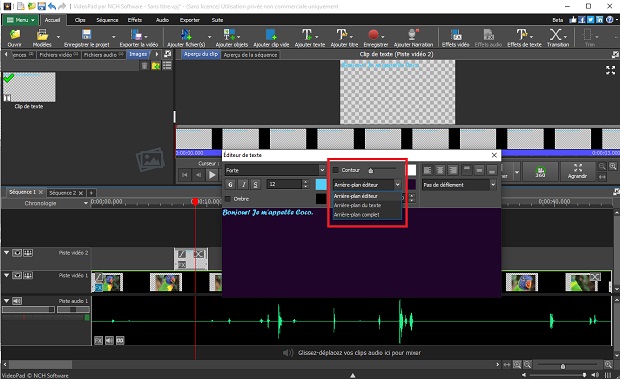Collapse Piste vidéo 1 track triangle
Screen dimensions: 620x379
pyautogui.click(x=6, y=275)
